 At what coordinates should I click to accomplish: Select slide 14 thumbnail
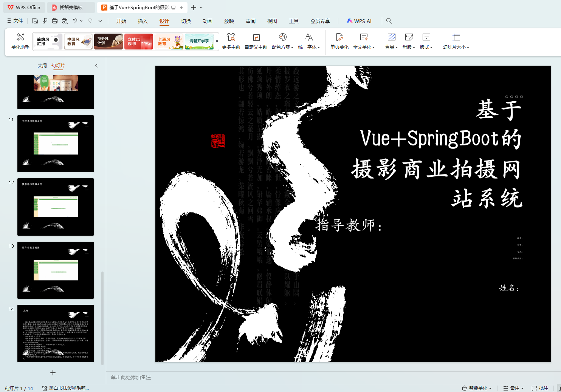click(x=56, y=333)
